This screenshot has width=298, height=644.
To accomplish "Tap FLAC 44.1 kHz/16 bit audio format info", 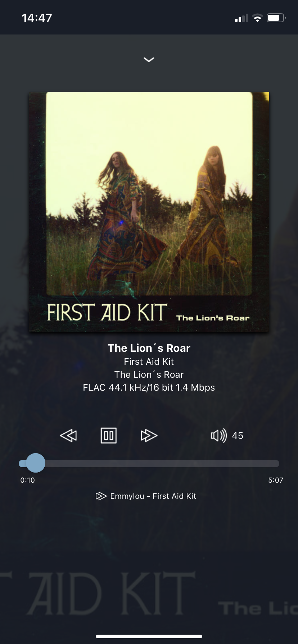I will [149, 387].
